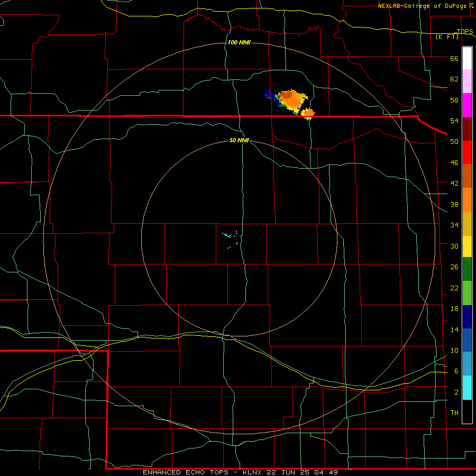Click the cyan echo dots near radar center
The width and height of the screenshot is (476, 476).
pyautogui.click(x=230, y=239)
